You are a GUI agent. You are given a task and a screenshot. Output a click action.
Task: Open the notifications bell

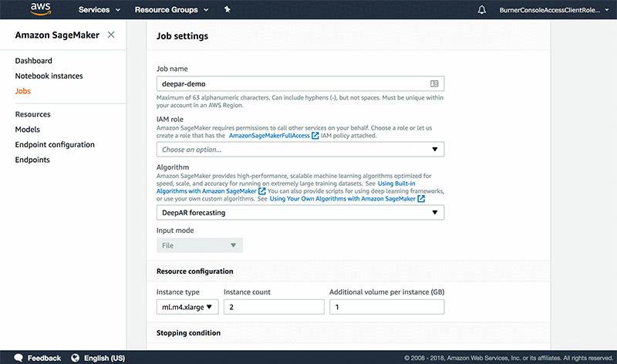[x=481, y=10]
